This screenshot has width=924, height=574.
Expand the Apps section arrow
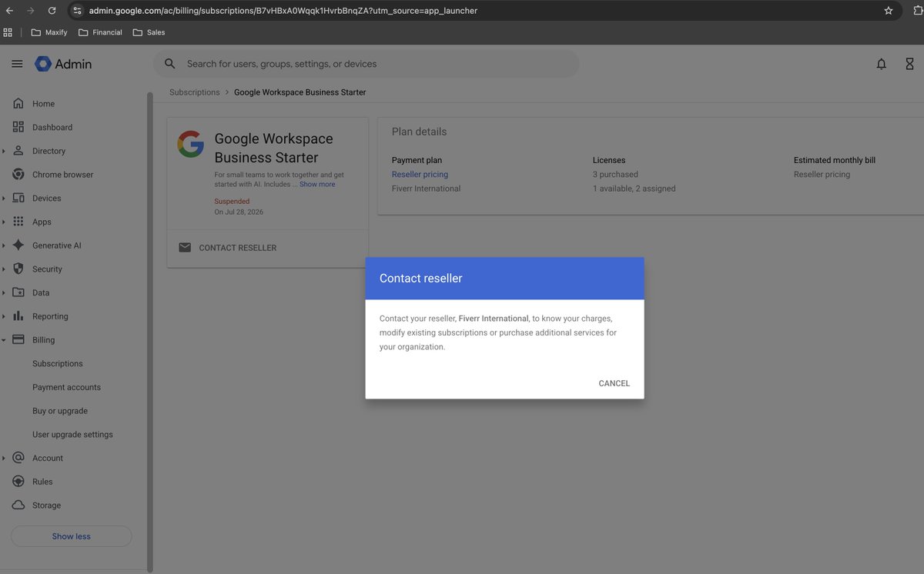4,222
